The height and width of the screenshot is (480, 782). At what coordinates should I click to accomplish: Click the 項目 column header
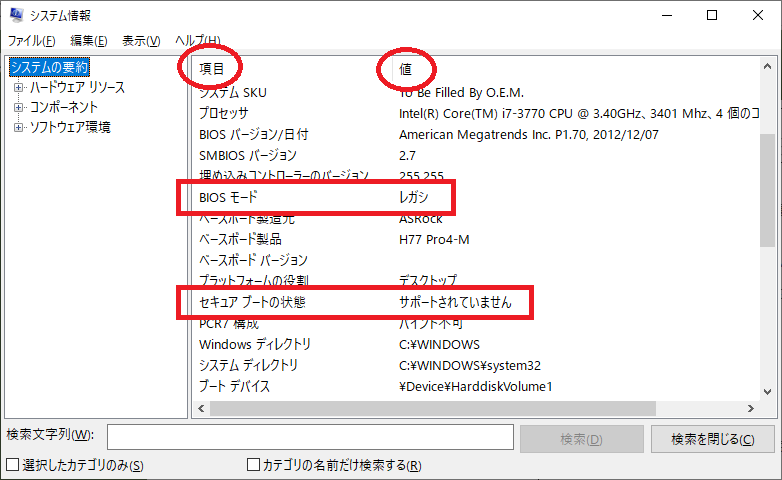[212, 69]
